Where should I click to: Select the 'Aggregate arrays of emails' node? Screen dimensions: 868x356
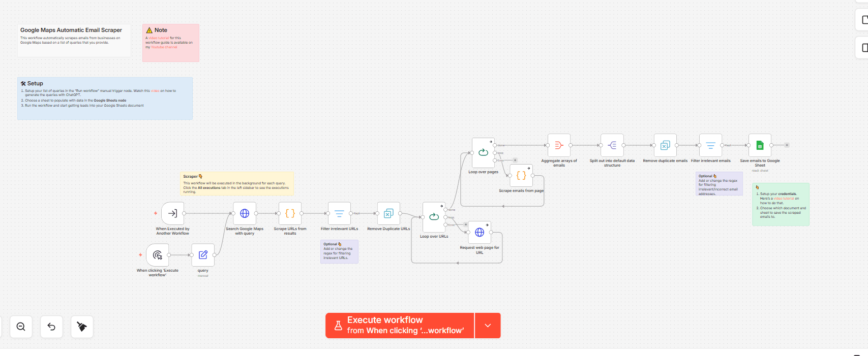(x=559, y=145)
